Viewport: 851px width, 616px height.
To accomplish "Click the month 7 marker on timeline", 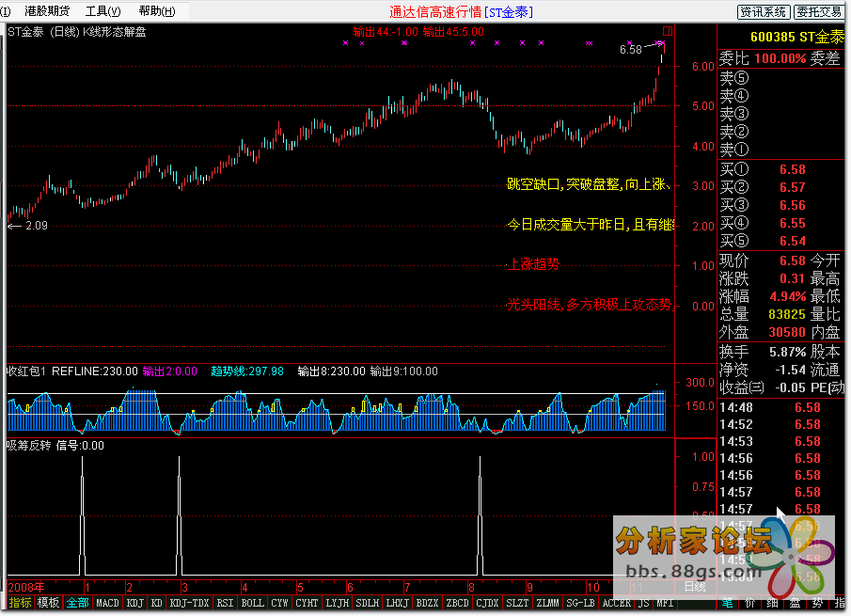I will [x=407, y=587].
